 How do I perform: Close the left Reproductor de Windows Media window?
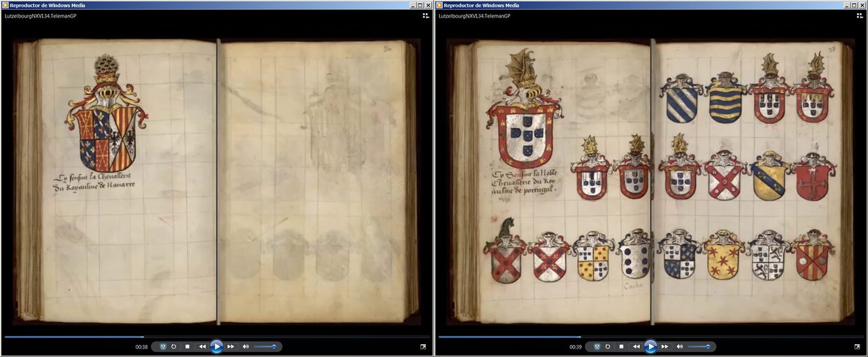[428, 5]
